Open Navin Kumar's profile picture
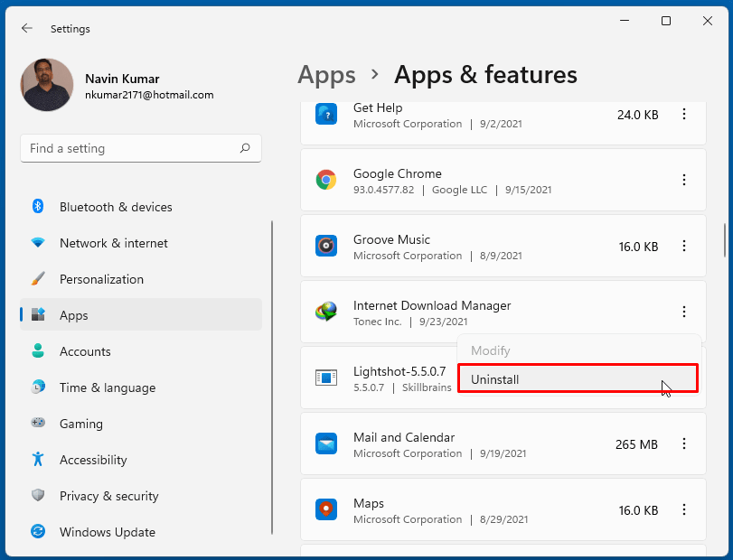 coord(47,85)
